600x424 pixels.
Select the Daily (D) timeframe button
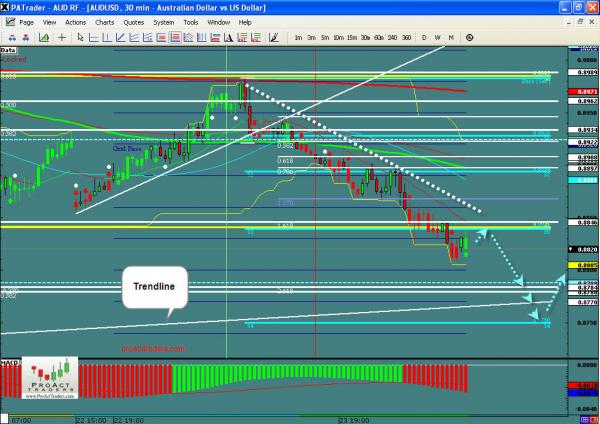point(424,37)
